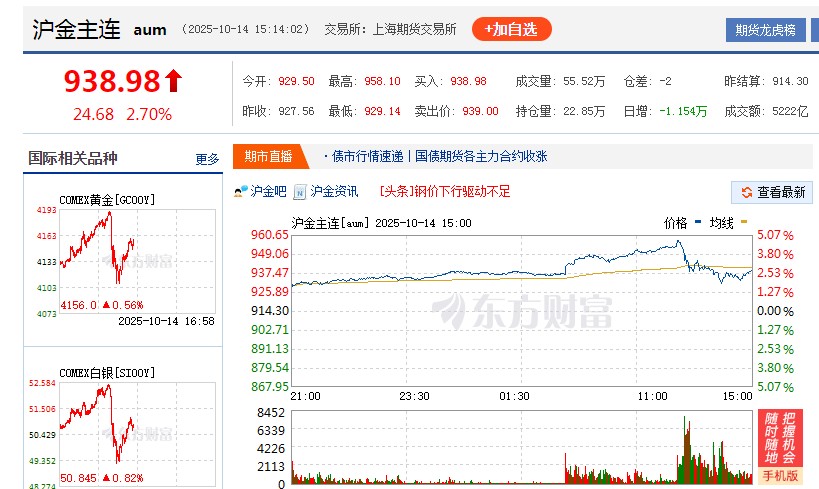Image resolution: width=819 pixels, height=489 pixels.
Task: Click the 沪金吧 forum icon
Action: tap(240, 191)
